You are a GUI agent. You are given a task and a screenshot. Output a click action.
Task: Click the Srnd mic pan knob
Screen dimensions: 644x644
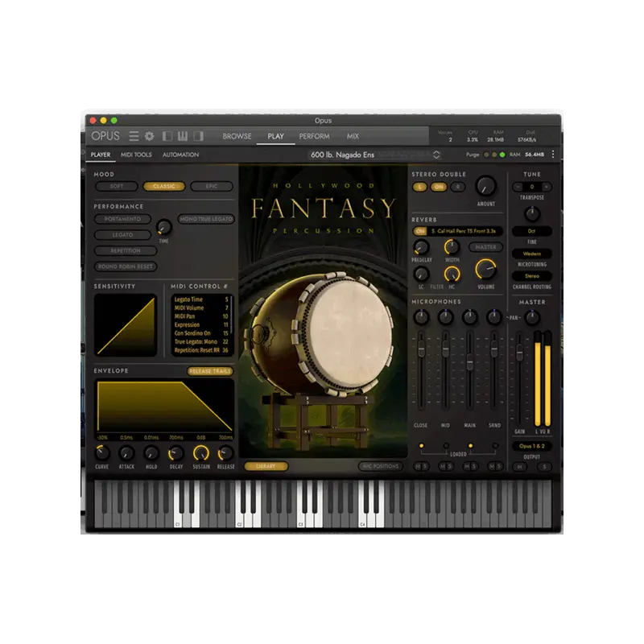coord(494,317)
